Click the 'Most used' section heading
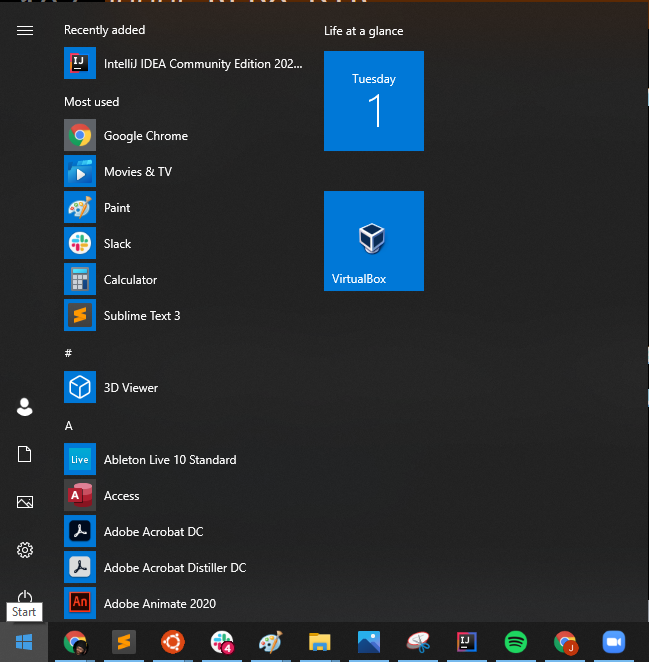This screenshot has width=649, height=662. [x=92, y=102]
